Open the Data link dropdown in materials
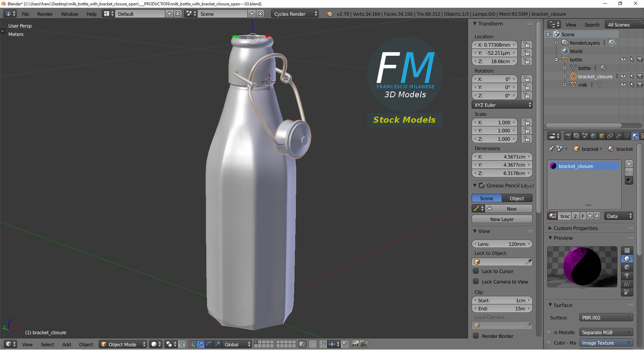 click(619, 216)
